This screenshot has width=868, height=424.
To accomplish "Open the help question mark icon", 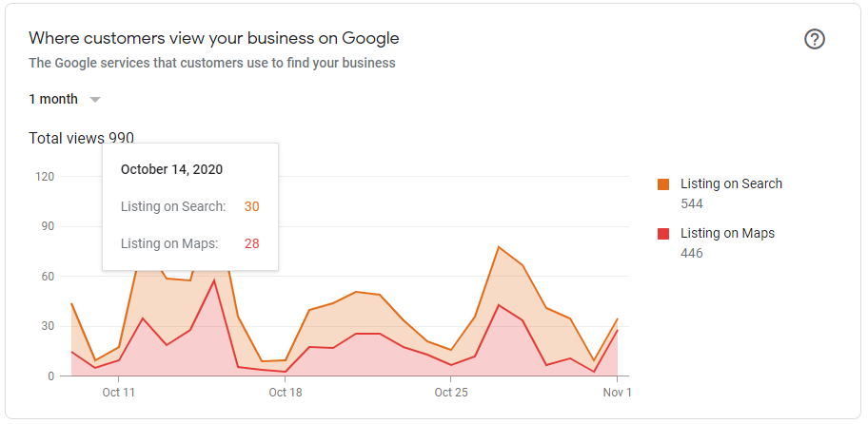I will (815, 40).
